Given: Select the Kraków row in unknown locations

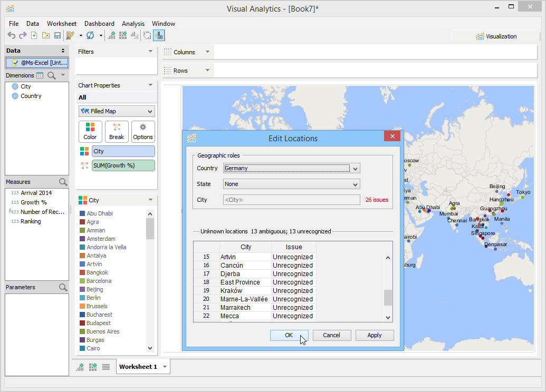Looking at the screenshot, I should tap(231, 291).
